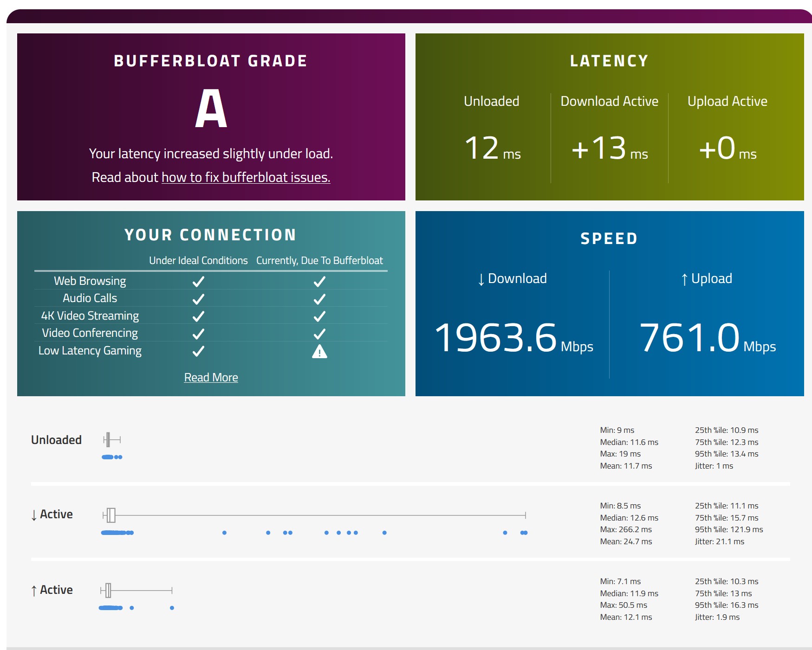The width and height of the screenshot is (812, 650).
Task: Open the Read More link
Action: pos(211,378)
